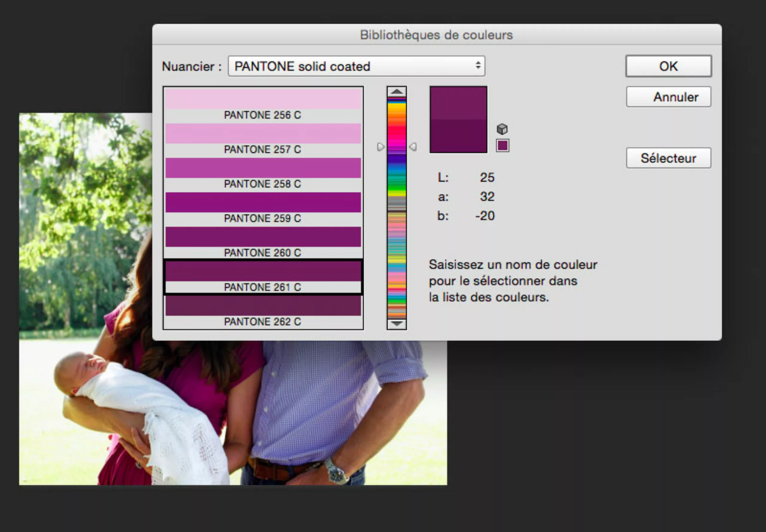The image size is (766, 532).
Task: Open the Sélecteur color picker
Action: click(668, 158)
